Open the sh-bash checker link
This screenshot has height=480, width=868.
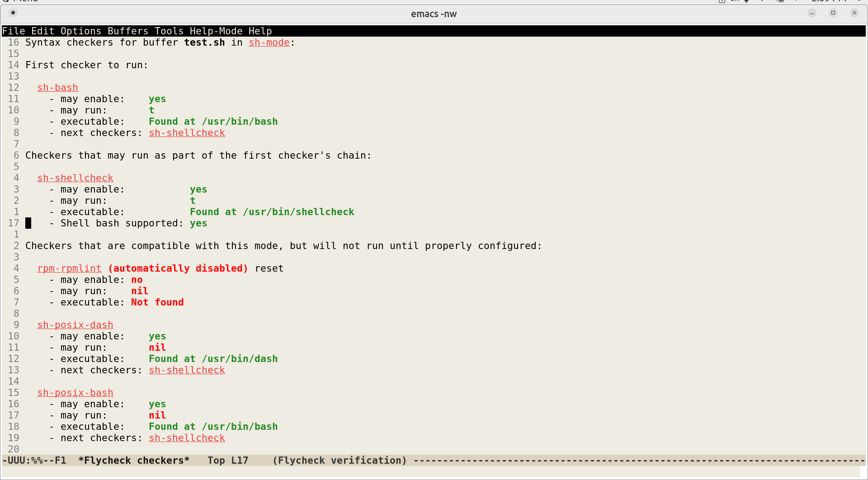(57, 87)
